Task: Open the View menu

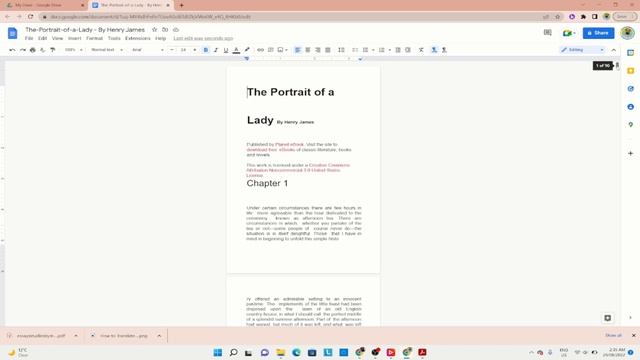Action: pos(57,38)
